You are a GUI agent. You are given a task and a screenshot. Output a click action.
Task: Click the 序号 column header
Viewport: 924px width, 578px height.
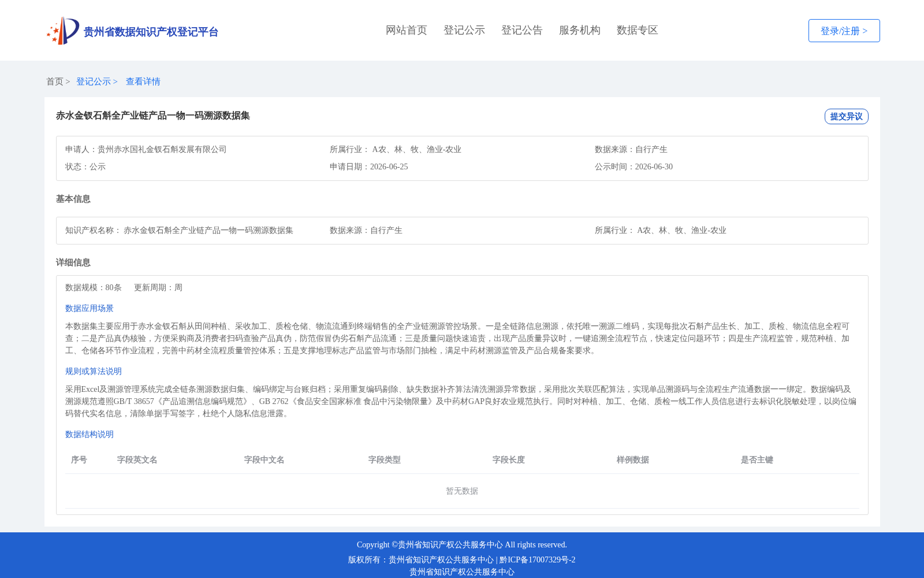point(79,460)
